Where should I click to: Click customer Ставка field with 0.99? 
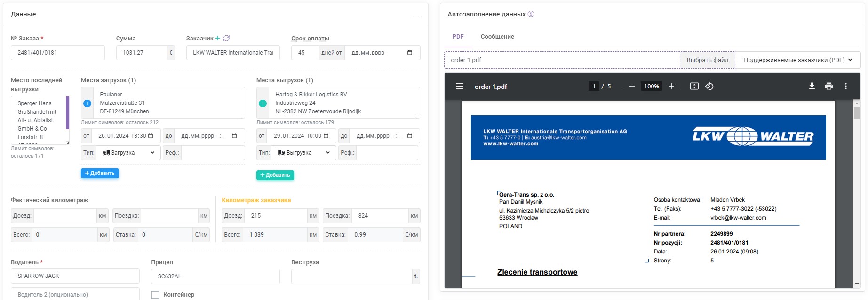tap(375, 235)
